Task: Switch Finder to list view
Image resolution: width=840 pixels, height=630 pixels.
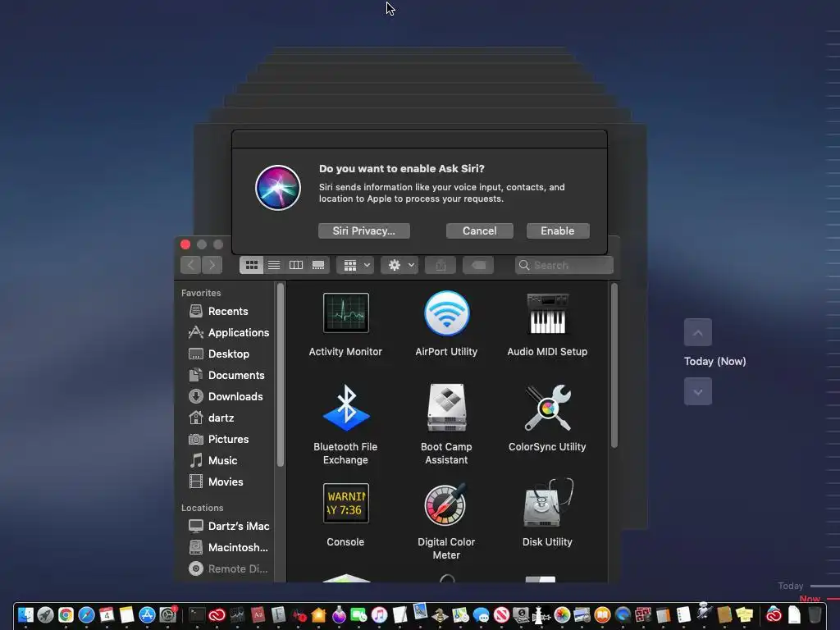Action: click(274, 265)
